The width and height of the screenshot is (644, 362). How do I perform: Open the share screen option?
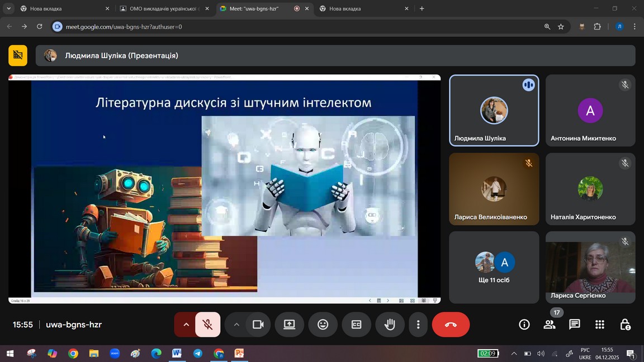pyautogui.click(x=289, y=325)
